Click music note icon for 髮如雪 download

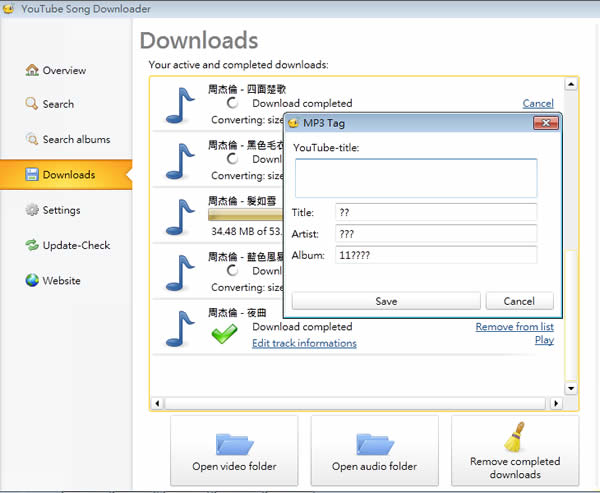tap(180, 217)
